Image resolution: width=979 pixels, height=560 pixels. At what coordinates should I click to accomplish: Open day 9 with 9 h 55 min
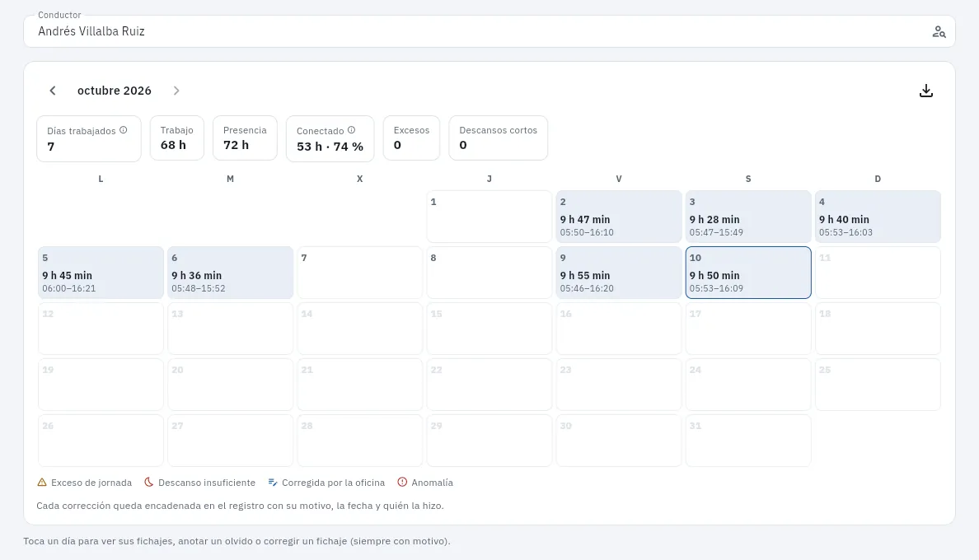click(x=619, y=273)
